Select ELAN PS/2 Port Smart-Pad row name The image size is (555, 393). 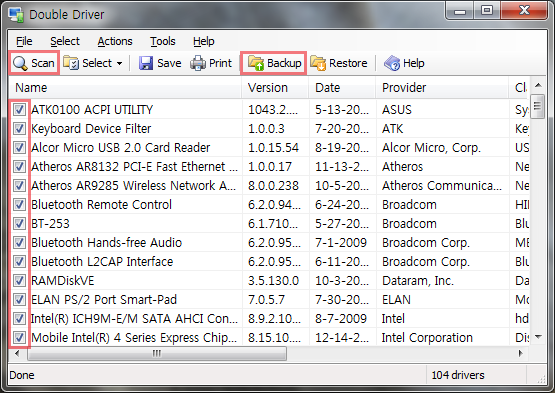pos(104,300)
